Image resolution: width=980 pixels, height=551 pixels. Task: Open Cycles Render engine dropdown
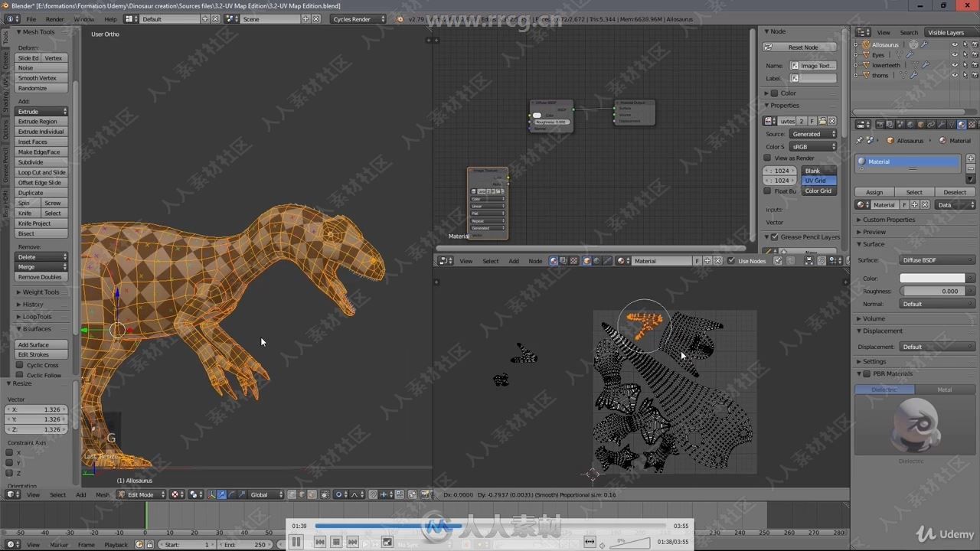coord(358,19)
